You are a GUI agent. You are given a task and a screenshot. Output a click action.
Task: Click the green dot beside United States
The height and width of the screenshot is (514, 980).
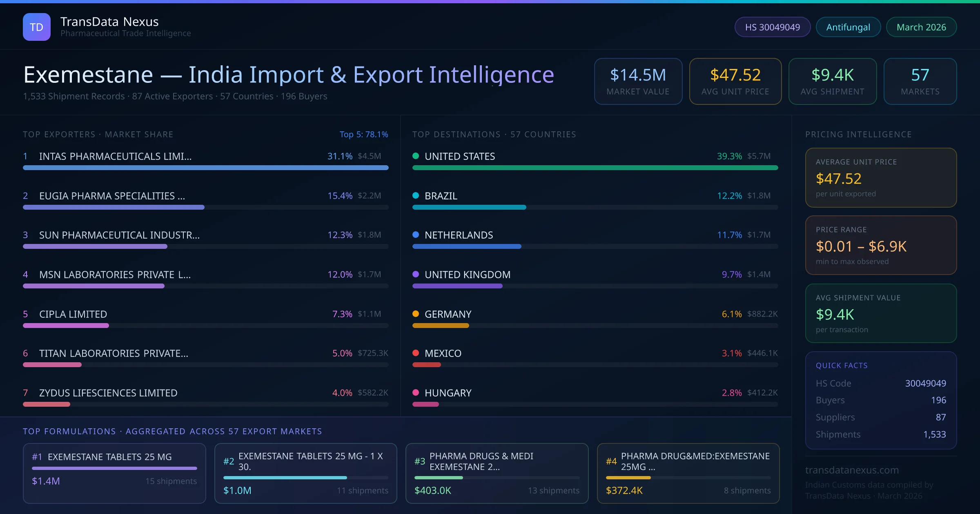(x=416, y=156)
